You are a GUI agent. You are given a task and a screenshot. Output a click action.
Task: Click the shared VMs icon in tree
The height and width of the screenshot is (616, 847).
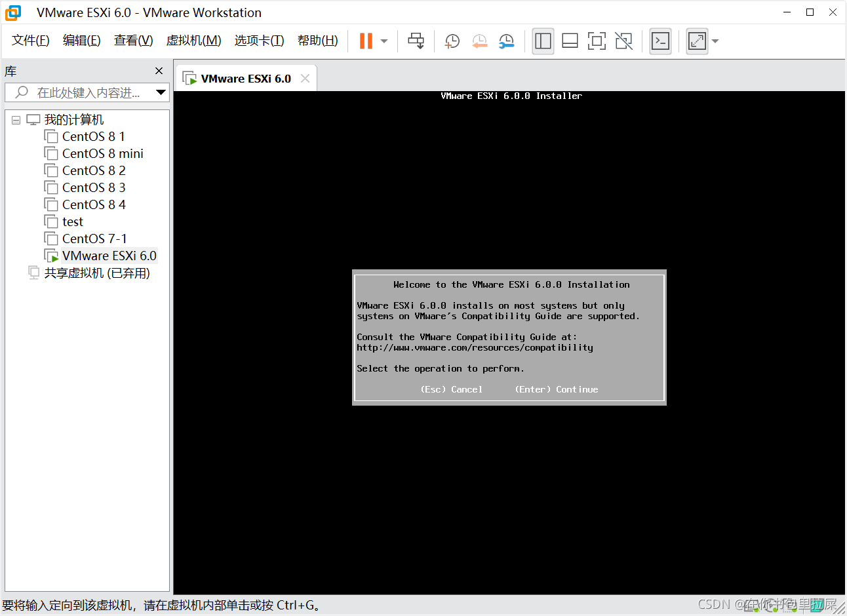34,273
